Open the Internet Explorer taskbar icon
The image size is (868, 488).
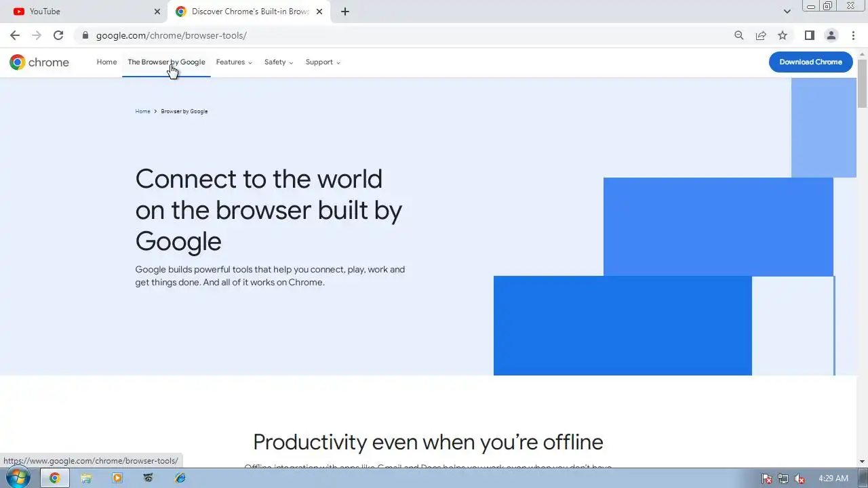tap(180, 478)
